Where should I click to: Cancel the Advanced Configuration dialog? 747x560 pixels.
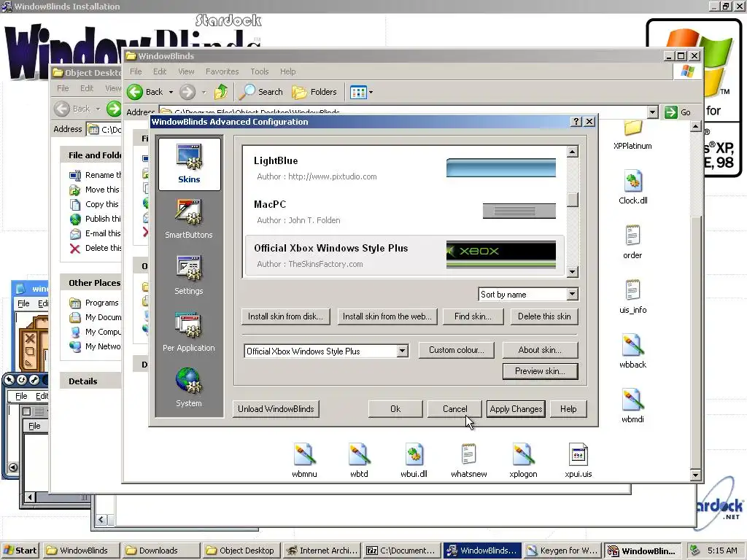click(455, 409)
